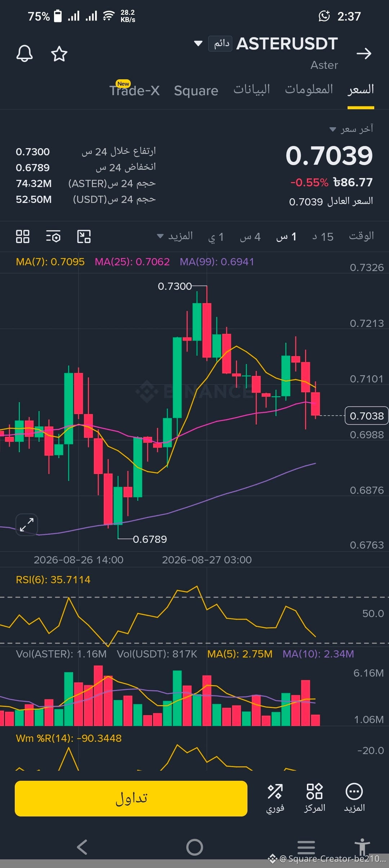Tap the price axis value 0.7213
The width and height of the screenshot is (389, 868).
(367, 323)
